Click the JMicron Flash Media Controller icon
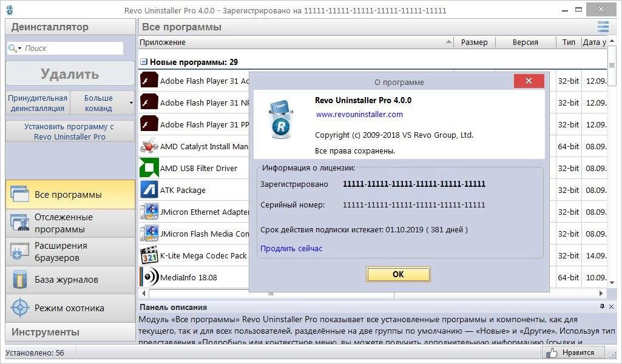622x364 pixels. click(149, 233)
